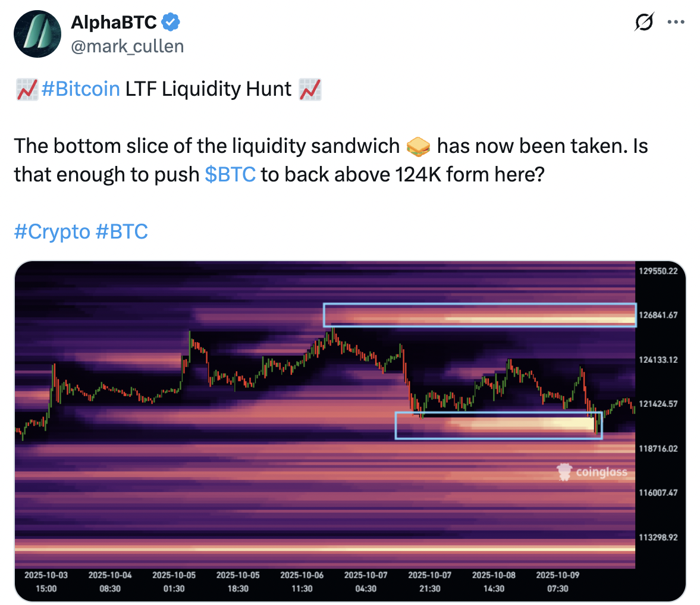Click the AlphaBTC display name
Screen dimensions: 700x605
114,23
